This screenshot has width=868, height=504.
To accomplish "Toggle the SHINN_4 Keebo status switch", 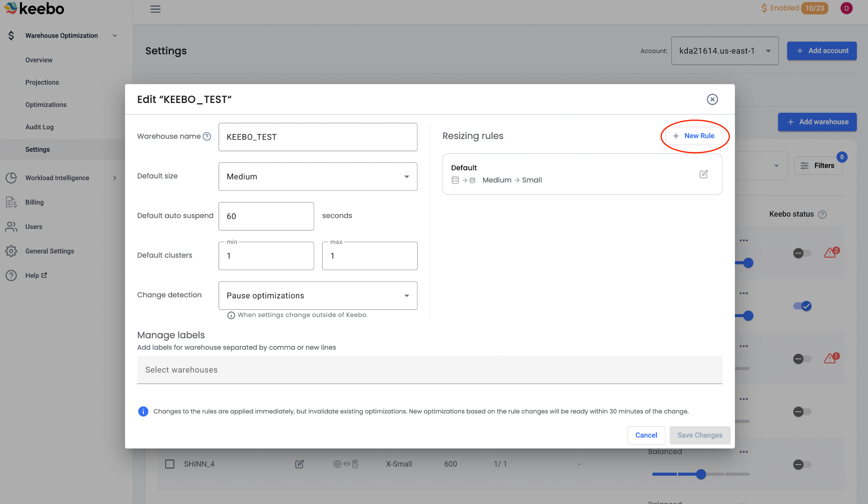I will click(x=801, y=465).
